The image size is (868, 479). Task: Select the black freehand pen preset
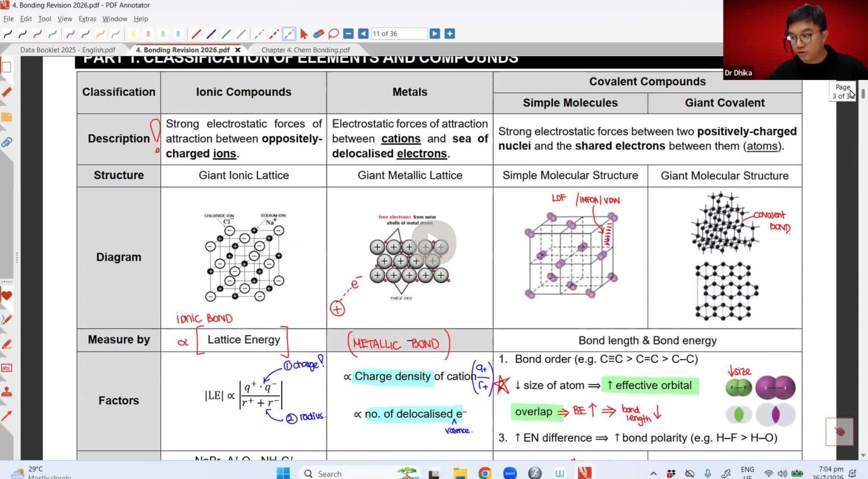7,34
